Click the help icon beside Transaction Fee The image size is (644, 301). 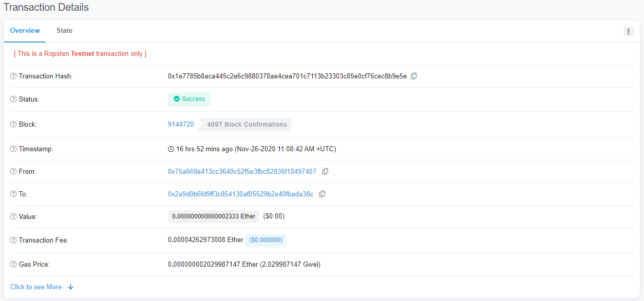13,240
